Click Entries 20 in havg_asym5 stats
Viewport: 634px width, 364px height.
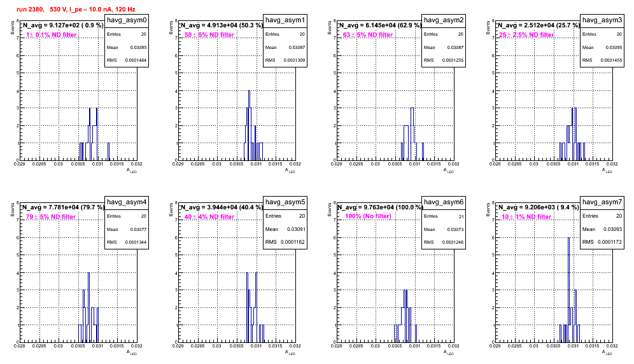click(x=285, y=216)
